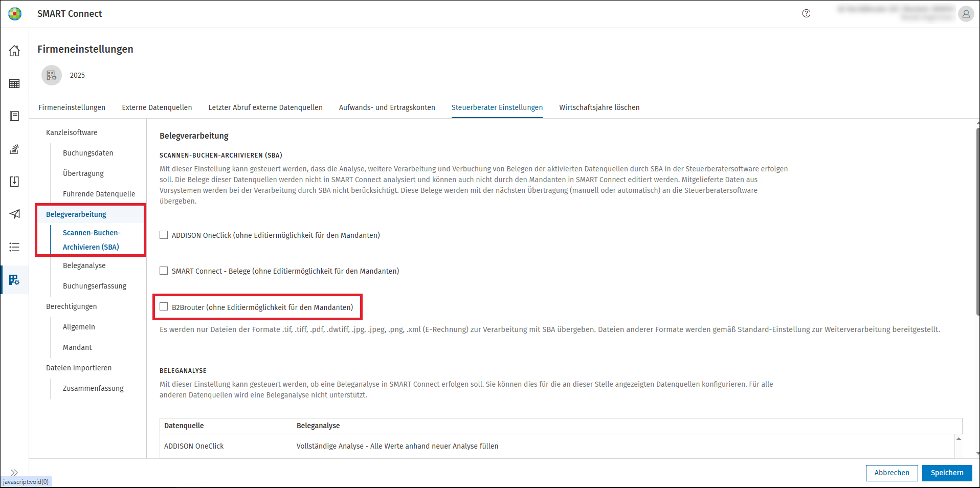Click the main page vertical scrollbar

pyautogui.click(x=977, y=223)
